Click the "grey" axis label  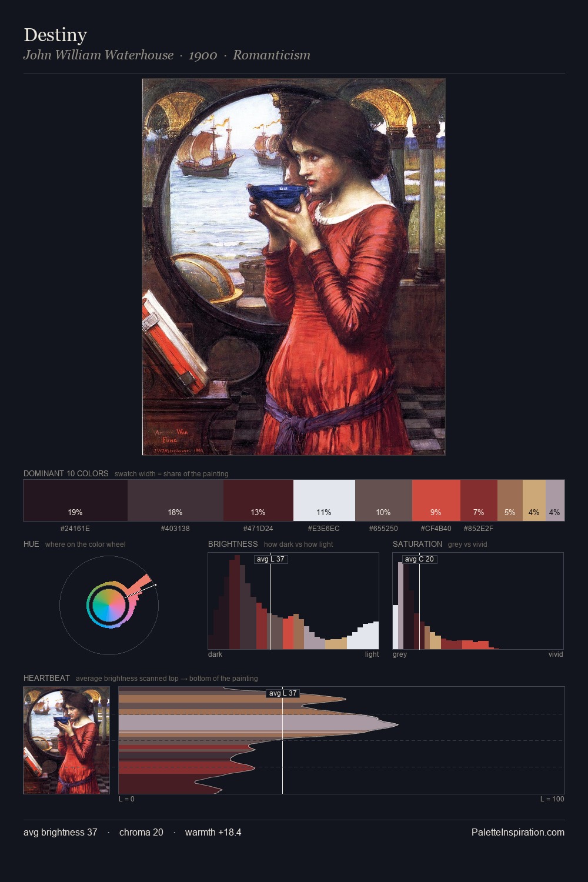tap(400, 654)
